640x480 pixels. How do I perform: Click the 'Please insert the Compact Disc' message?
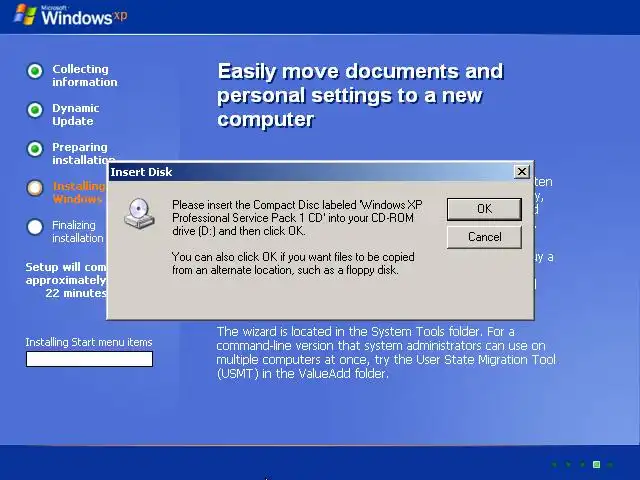point(297,218)
